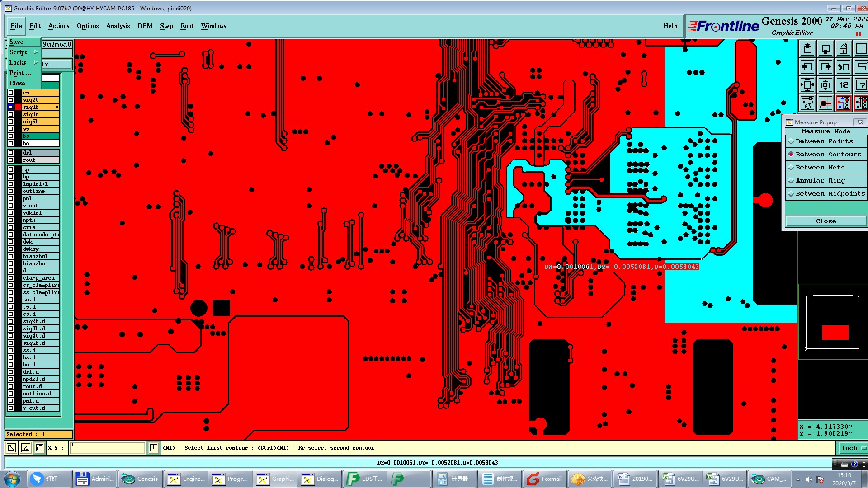Select Annular Ring measure mode
Viewport: 868px width, 488px height.
(820, 181)
